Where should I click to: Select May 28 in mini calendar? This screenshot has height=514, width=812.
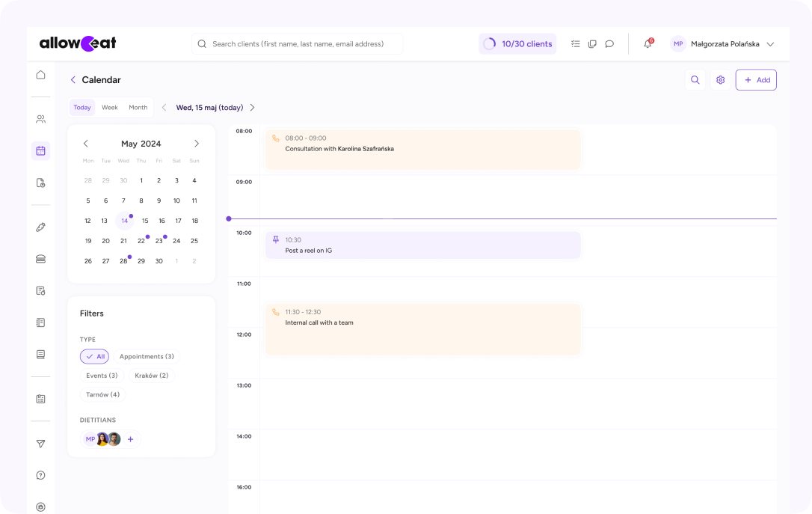(123, 261)
